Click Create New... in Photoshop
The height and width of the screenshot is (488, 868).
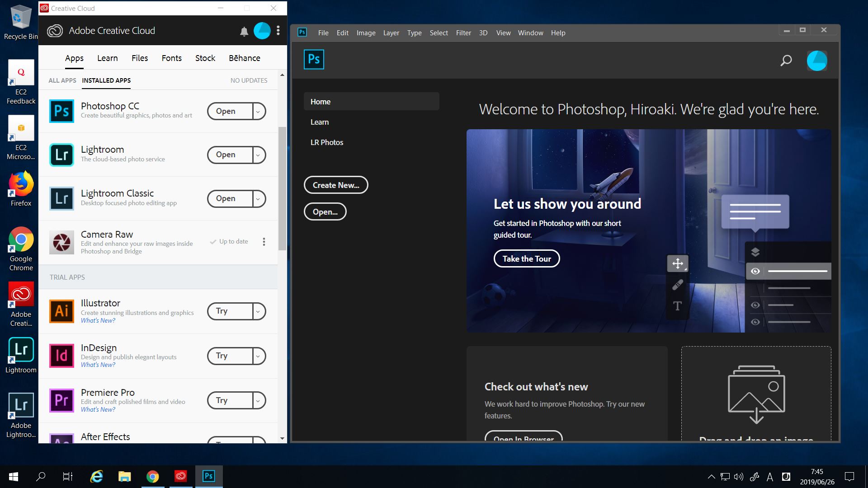click(x=336, y=185)
